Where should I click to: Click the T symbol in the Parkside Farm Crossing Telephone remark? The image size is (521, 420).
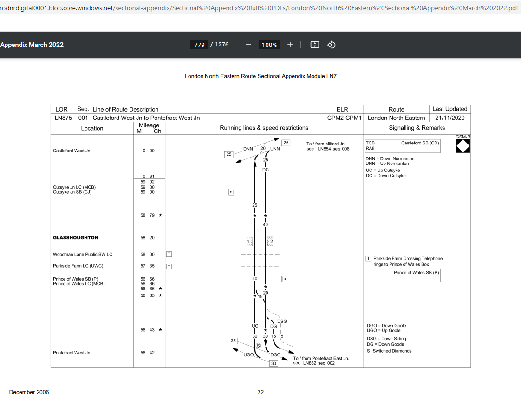pos(369,258)
